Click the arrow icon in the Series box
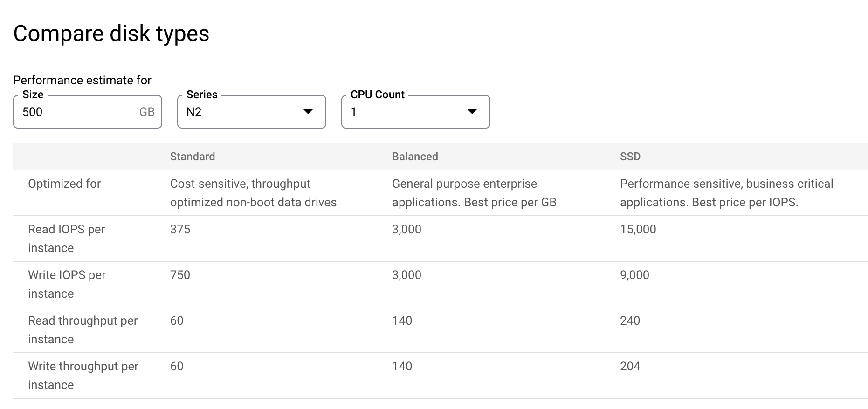The image size is (868, 409). (x=308, y=112)
